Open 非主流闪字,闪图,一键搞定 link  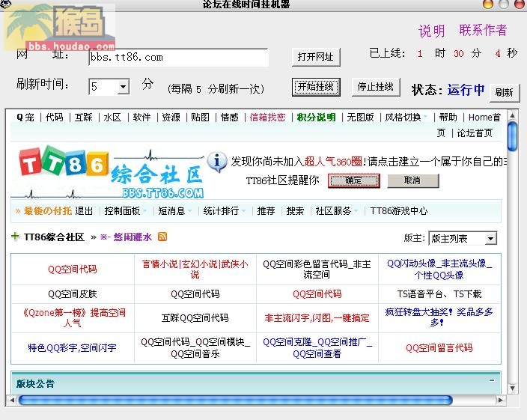(317, 318)
